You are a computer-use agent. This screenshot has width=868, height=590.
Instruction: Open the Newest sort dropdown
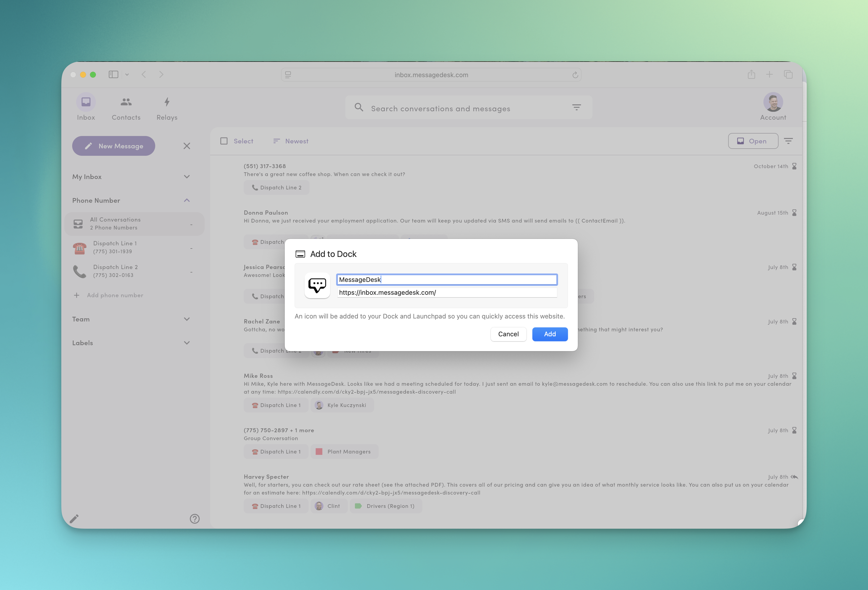[x=291, y=141]
